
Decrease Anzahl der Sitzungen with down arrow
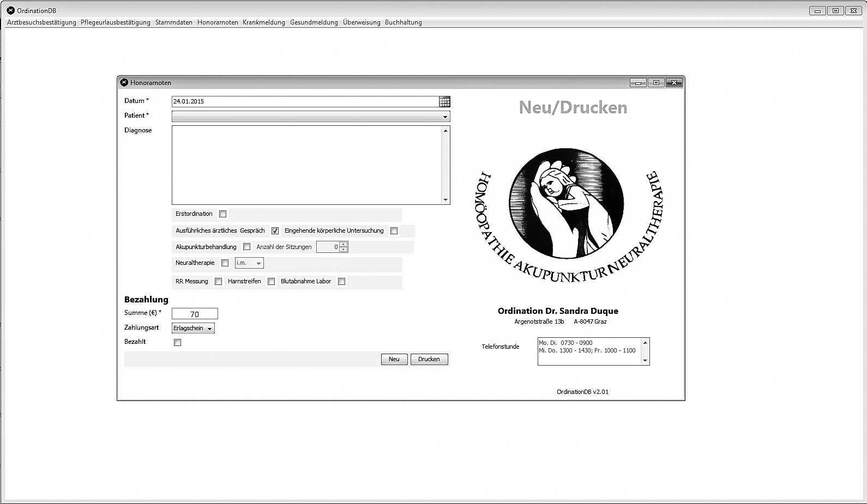[x=344, y=250]
